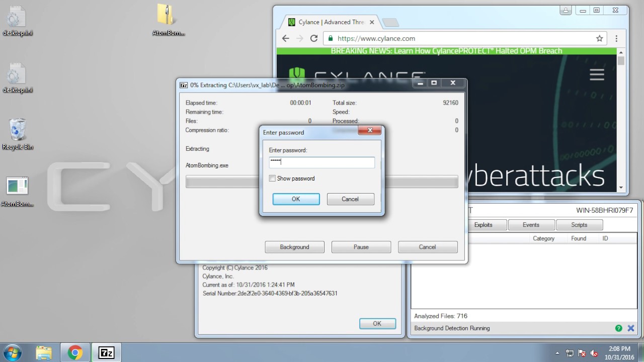Bookmark this page with star icon
Image resolution: width=644 pixels, height=362 pixels.
click(x=599, y=38)
